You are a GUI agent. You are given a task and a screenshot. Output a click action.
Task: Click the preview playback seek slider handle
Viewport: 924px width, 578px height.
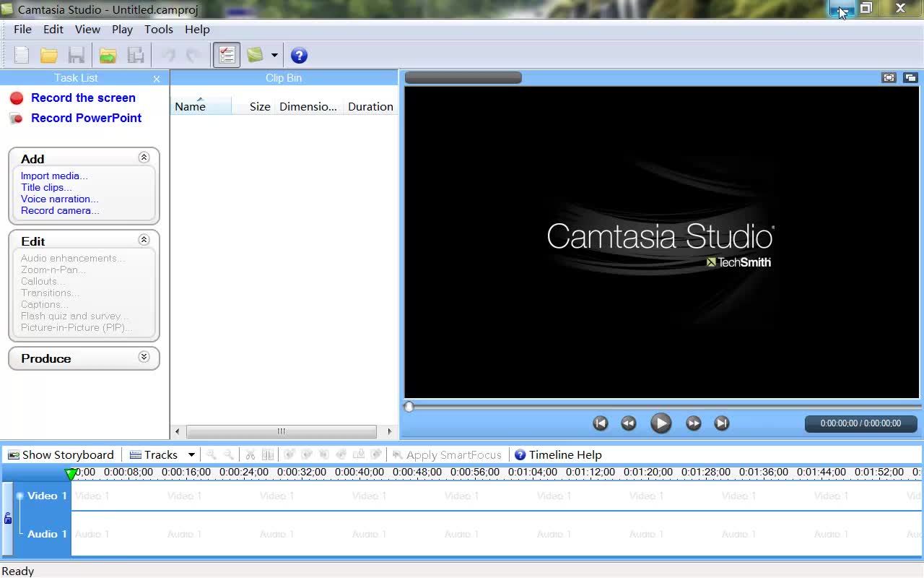(x=409, y=407)
